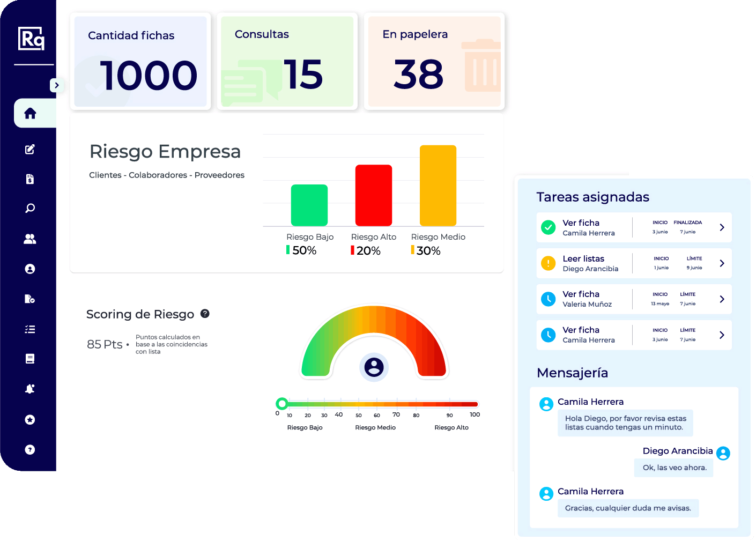The image size is (756, 541).
Task: Toggle the warning status on Leer listas task
Action: coord(548,263)
